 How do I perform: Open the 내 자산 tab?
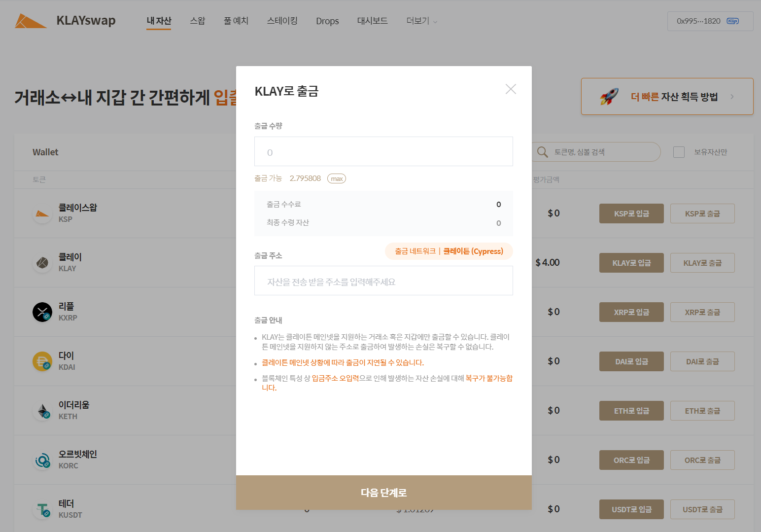tap(159, 21)
